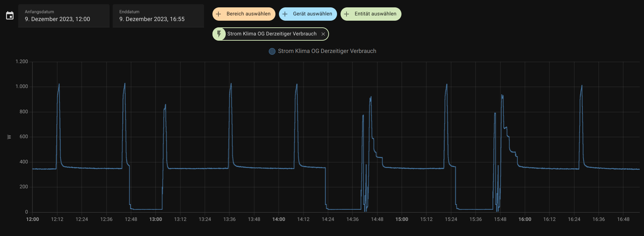Click the Entität auswählen button
Image resolution: width=644 pixels, height=236 pixels.
[x=371, y=14]
